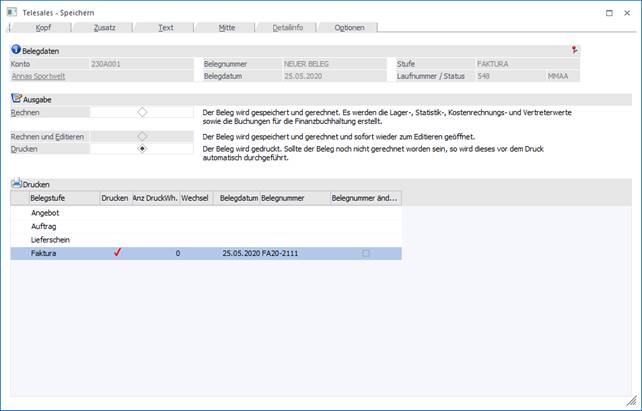The width and height of the screenshot is (642, 411).
Task: Select the Lieferschein row in print list
Action: (51, 240)
